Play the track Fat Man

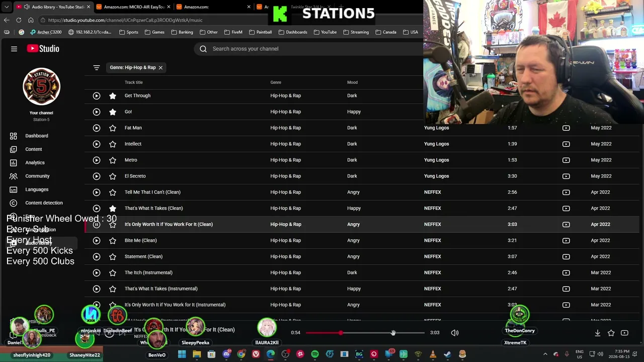pyautogui.click(x=97, y=128)
